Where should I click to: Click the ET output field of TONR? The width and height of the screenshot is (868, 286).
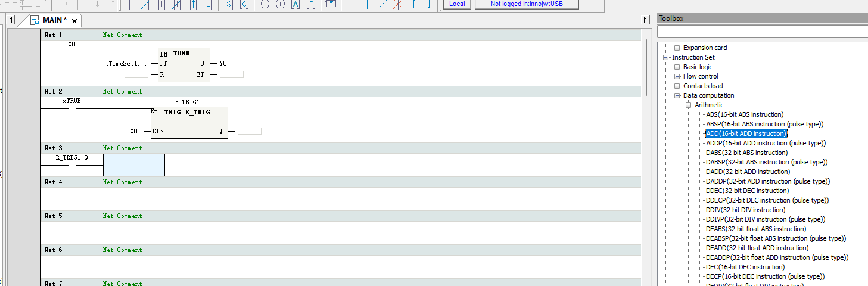pyautogui.click(x=232, y=74)
